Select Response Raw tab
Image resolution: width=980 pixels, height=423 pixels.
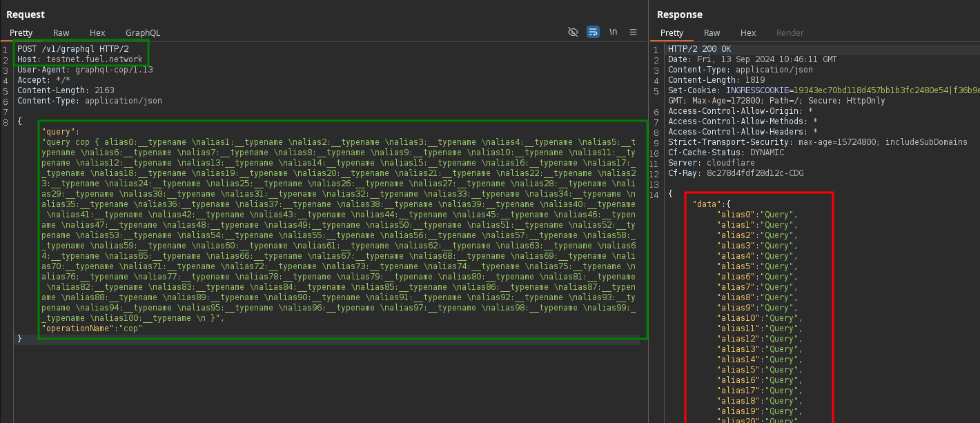712,32
